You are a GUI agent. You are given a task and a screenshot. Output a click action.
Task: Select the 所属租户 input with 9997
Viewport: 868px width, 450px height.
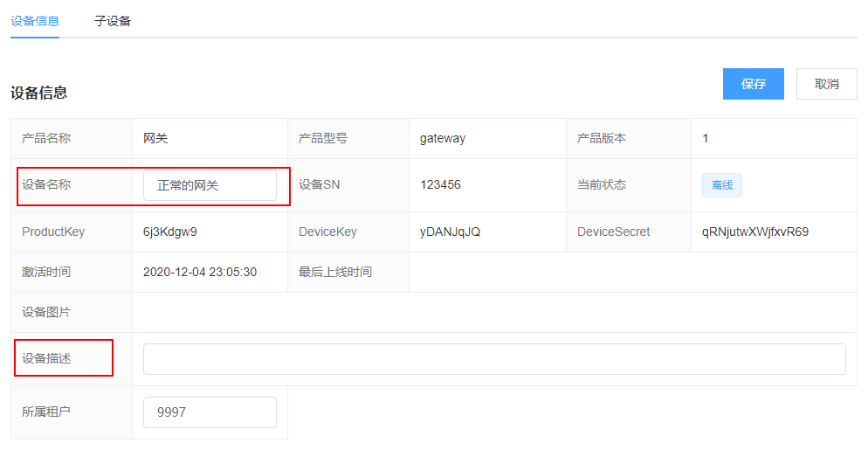(x=210, y=412)
